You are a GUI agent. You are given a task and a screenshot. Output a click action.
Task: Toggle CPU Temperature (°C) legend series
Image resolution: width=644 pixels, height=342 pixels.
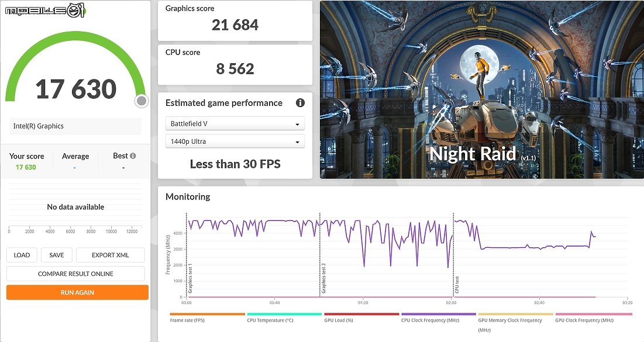[284, 318]
